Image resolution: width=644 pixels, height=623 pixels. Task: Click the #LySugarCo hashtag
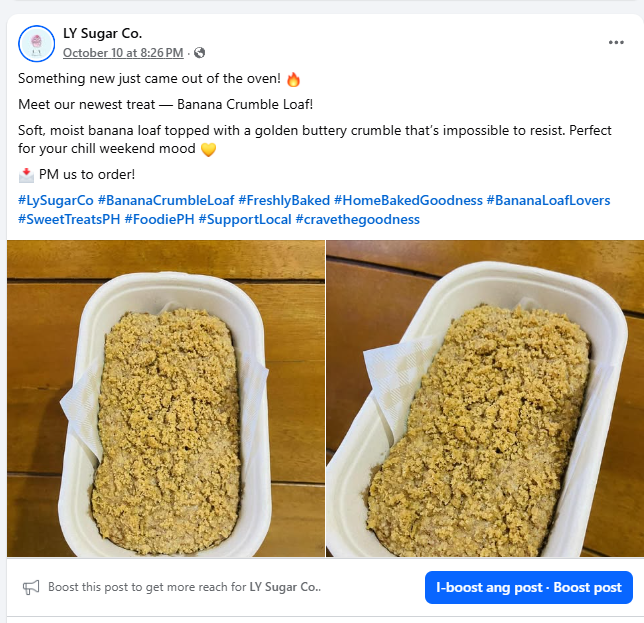(x=55, y=200)
